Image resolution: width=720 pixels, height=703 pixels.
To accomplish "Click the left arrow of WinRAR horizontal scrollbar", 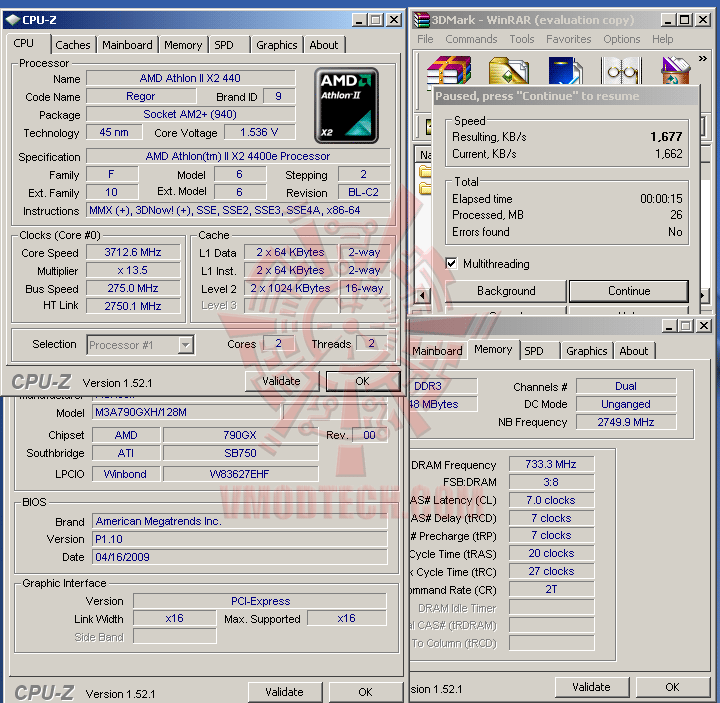I will (423, 295).
